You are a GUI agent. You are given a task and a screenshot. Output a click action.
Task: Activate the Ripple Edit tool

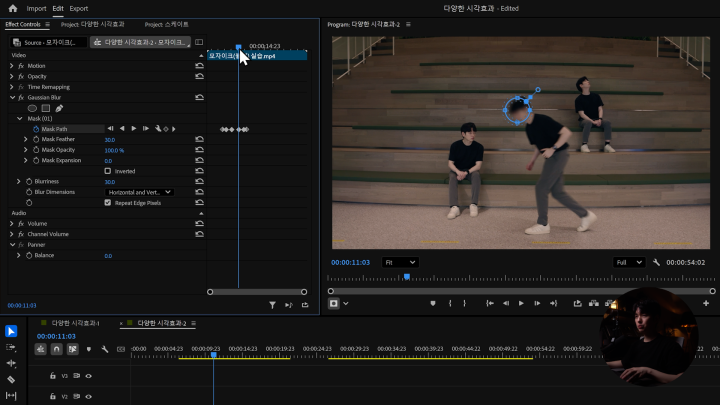tap(11, 363)
